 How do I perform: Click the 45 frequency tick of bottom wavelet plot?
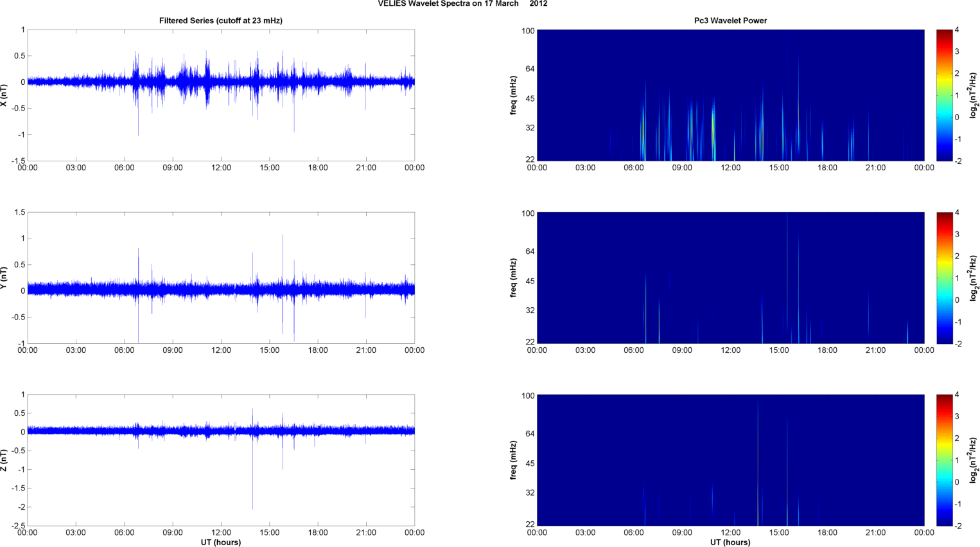(530, 463)
